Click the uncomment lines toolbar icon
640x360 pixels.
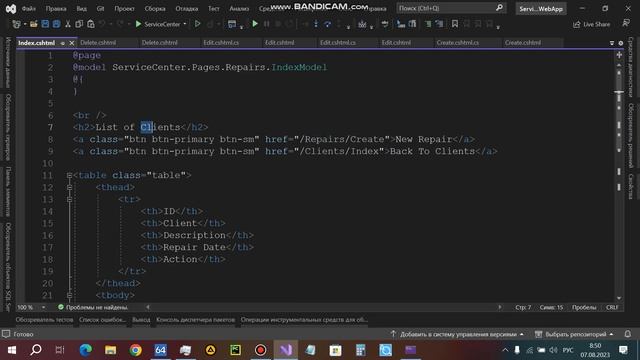pos(439,24)
